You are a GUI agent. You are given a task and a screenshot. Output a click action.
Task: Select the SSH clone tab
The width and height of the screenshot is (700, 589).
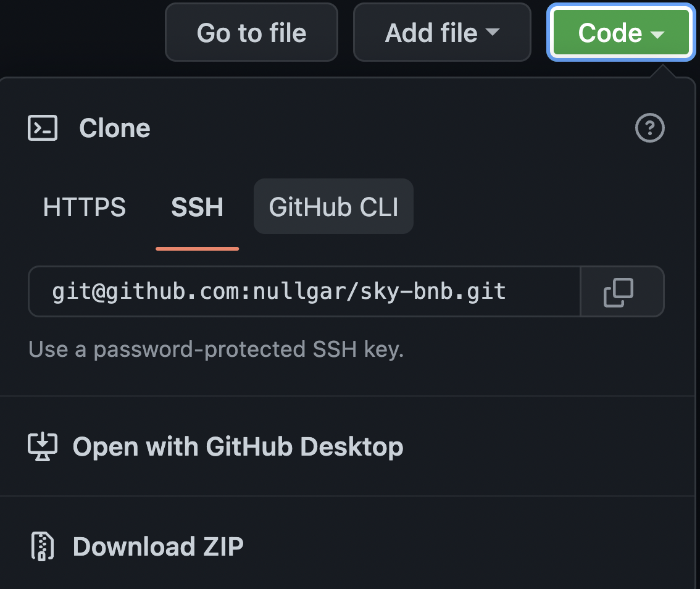pos(197,207)
